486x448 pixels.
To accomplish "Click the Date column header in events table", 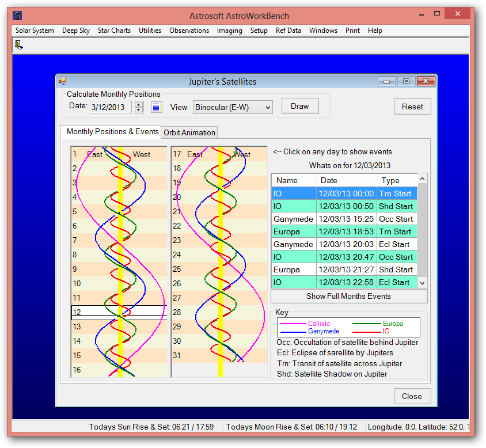I will click(x=347, y=180).
